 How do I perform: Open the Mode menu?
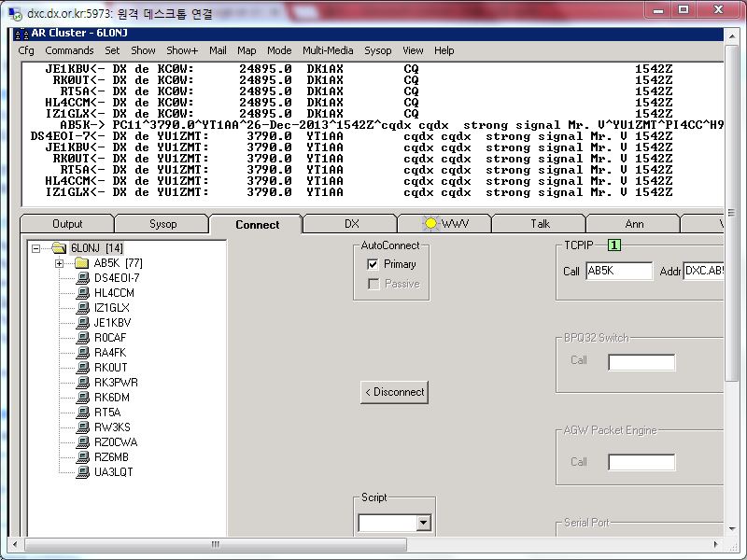279,50
